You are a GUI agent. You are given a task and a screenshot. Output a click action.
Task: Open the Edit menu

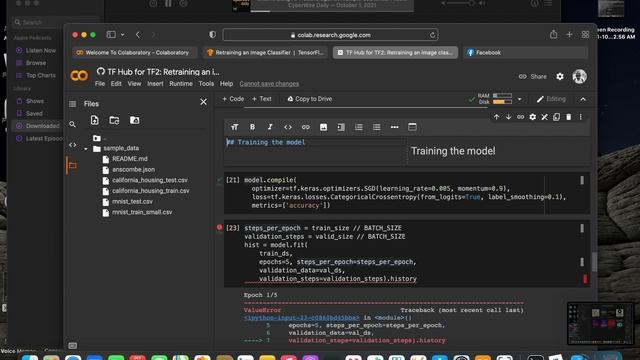[116, 84]
